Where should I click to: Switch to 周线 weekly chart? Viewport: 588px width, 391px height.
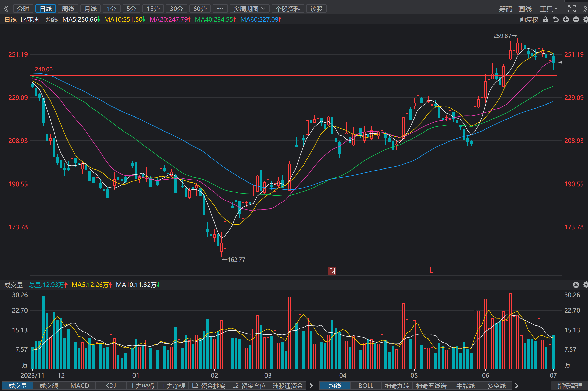[x=68, y=9]
